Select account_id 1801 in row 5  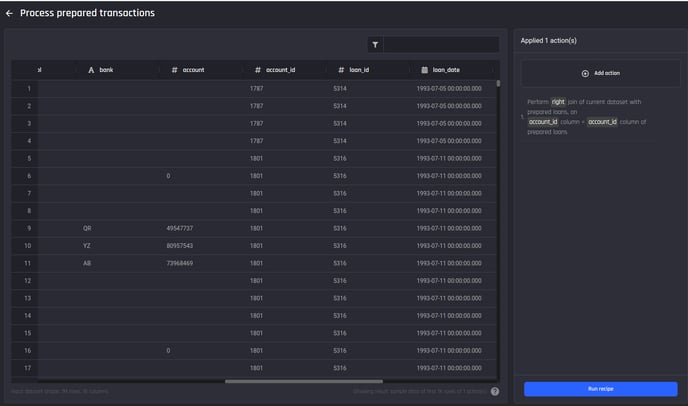[x=256, y=158]
